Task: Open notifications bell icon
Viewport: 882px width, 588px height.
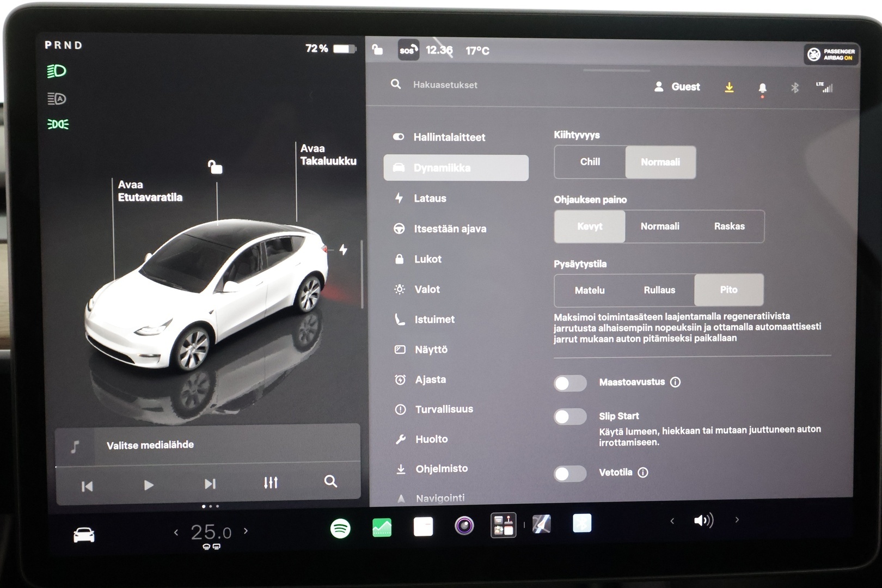Action: (x=762, y=88)
